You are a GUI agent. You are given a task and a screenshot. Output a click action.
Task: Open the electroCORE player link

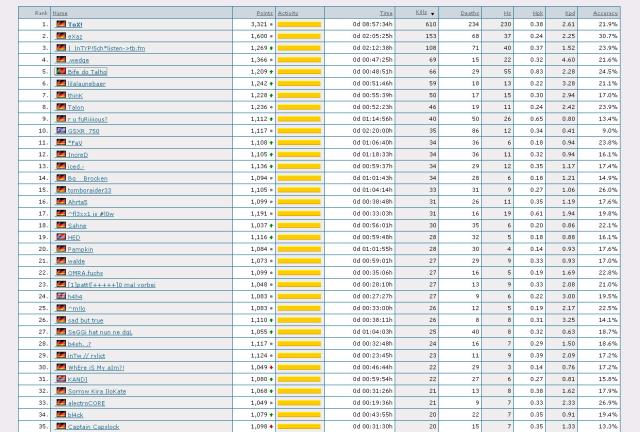[86, 403]
